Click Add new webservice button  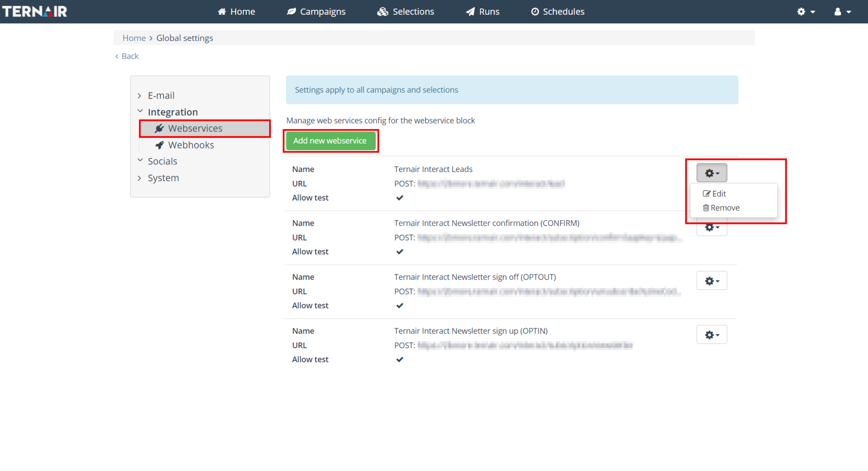click(x=331, y=141)
